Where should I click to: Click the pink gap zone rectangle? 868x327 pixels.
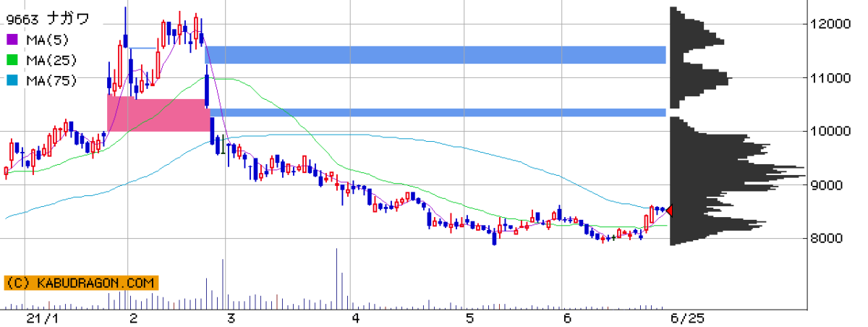pos(158,114)
